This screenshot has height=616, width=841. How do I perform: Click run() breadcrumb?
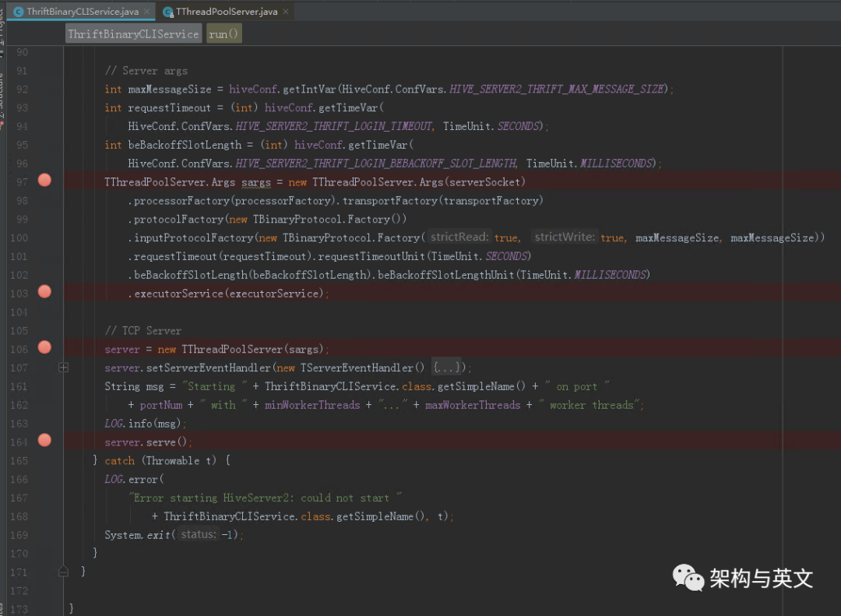(223, 33)
